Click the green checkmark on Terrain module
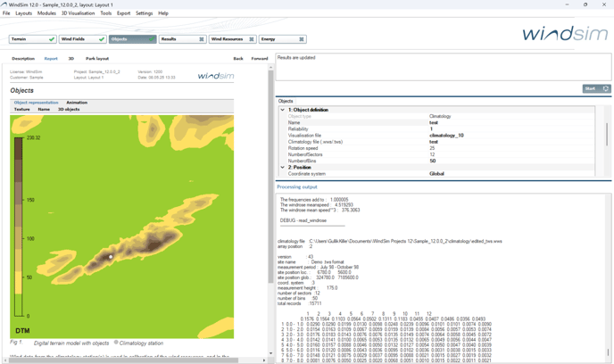The height and width of the screenshot is (364, 614). pyautogui.click(x=52, y=39)
